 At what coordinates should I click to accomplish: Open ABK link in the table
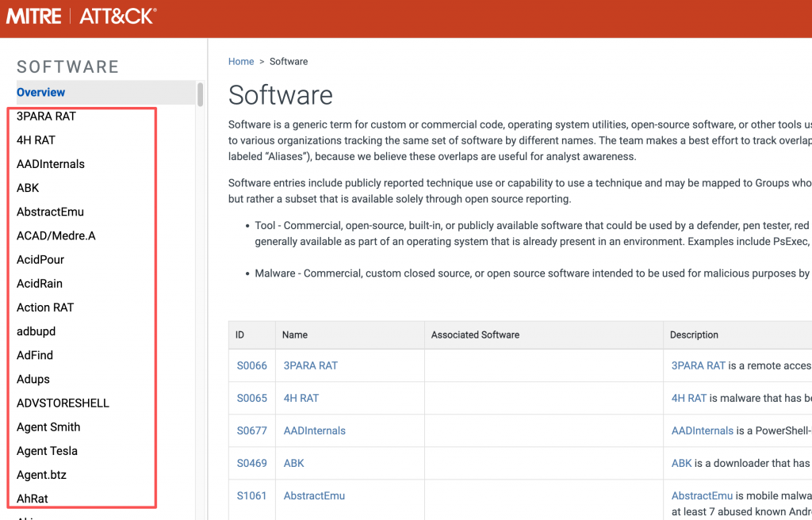[x=293, y=463]
